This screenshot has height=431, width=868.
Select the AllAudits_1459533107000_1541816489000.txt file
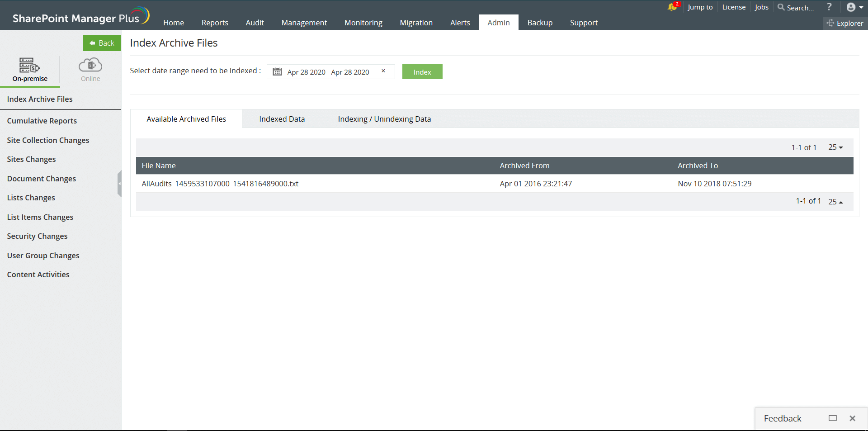[220, 184]
